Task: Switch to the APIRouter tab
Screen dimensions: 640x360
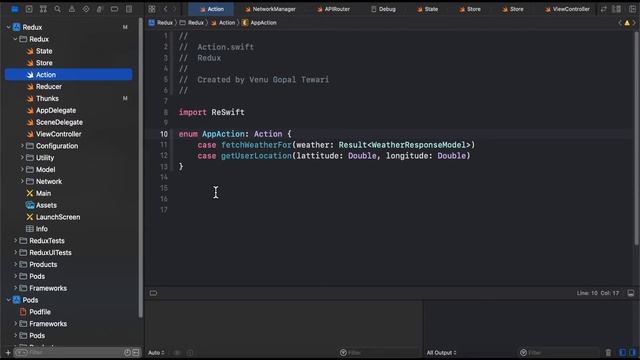Action: (x=333, y=9)
